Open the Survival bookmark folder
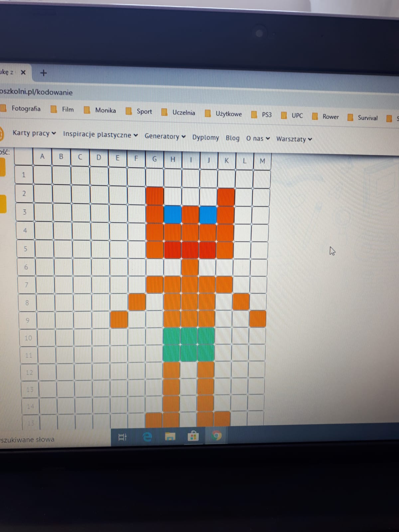The width and height of the screenshot is (399, 532). click(x=362, y=117)
